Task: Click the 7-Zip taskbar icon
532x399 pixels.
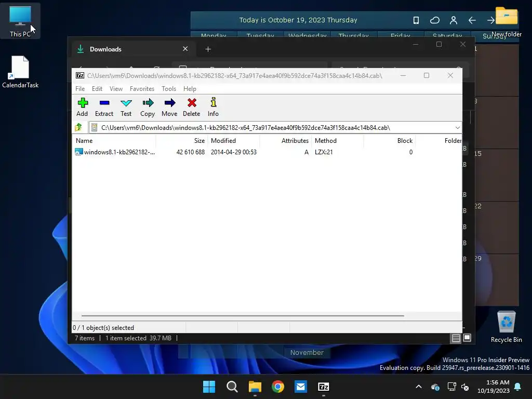Action: [324, 387]
